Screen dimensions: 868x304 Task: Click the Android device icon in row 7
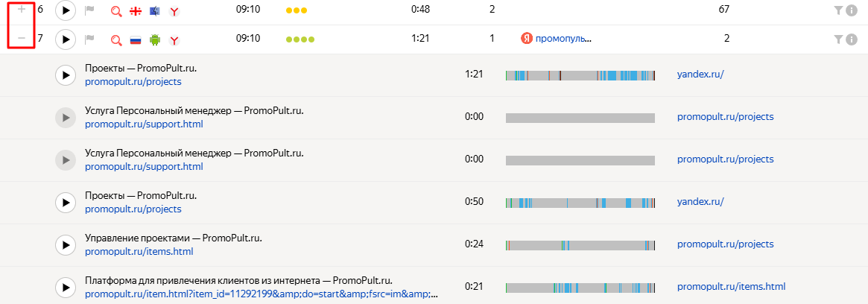click(x=154, y=39)
